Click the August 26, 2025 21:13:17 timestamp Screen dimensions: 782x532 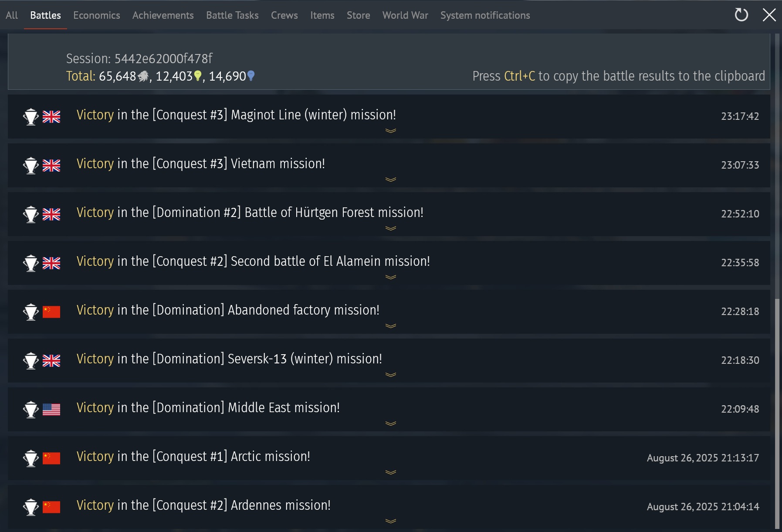tap(703, 458)
